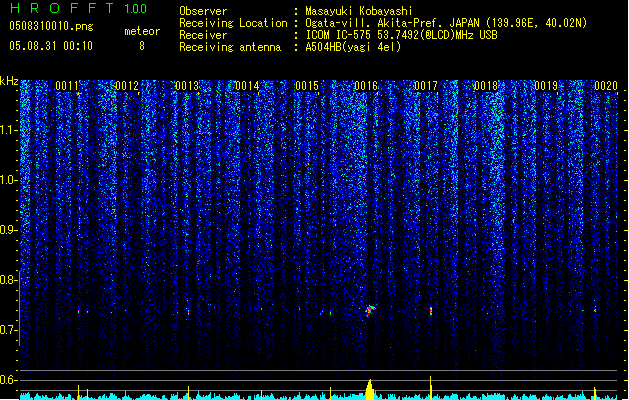Click time marker 0016
The width and height of the screenshot is (629, 400).
point(366,86)
